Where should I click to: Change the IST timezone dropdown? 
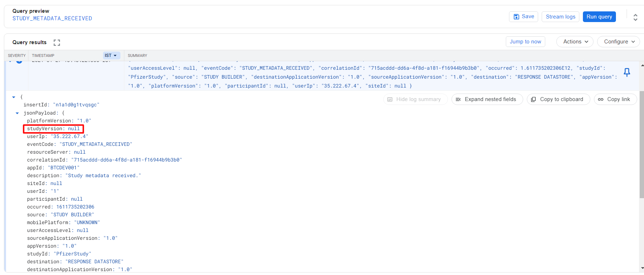click(112, 55)
